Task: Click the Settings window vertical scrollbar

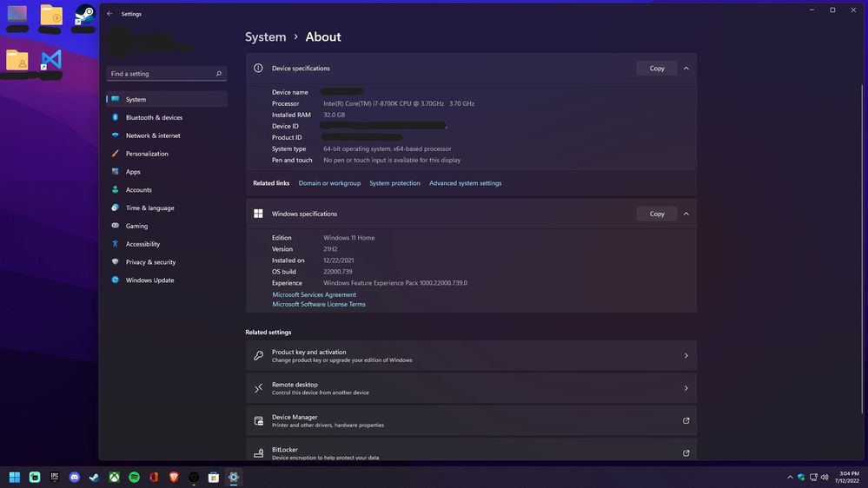Action: pyautogui.click(x=862, y=249)
